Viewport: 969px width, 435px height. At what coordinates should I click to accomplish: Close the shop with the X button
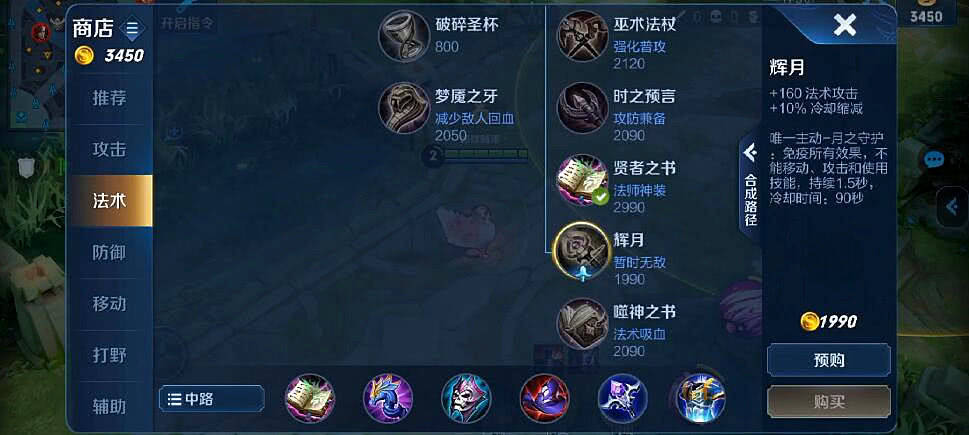coord(844,25)
